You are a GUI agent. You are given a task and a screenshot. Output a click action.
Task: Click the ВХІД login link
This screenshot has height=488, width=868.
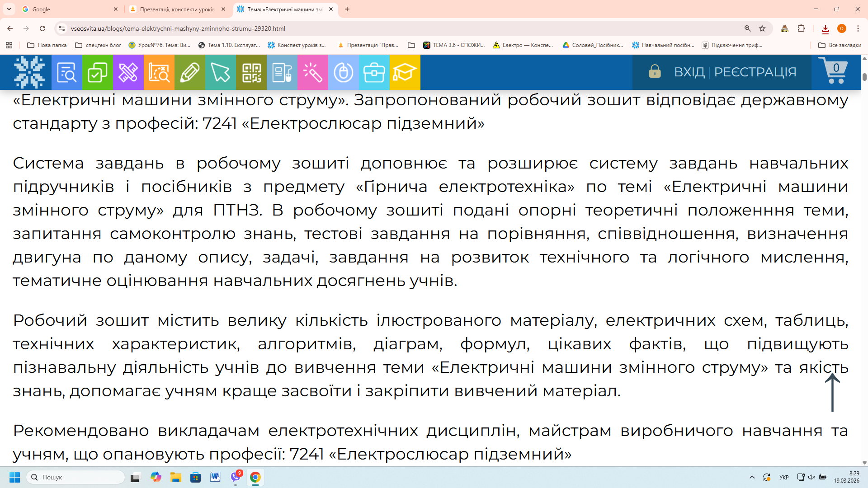pyautogui.click(x=689, y=72)
